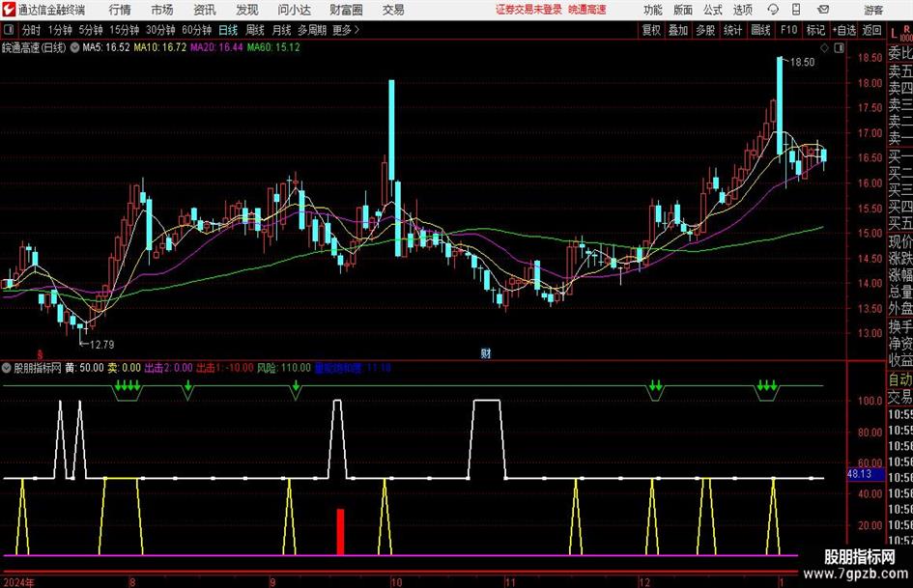Click the 画线 drawing tools button
This screenshot has width=913, height=588.
pyautogui.click(x=760, y=30)
